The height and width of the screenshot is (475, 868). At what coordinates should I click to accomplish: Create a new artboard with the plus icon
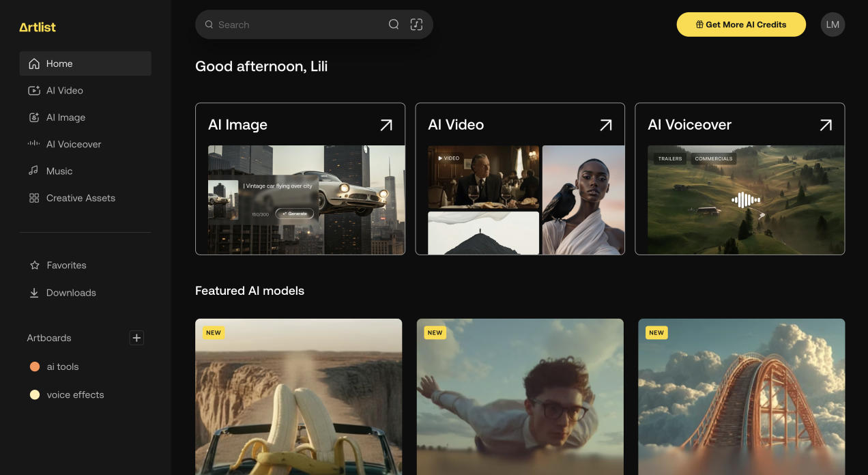(x=136, y=338)
